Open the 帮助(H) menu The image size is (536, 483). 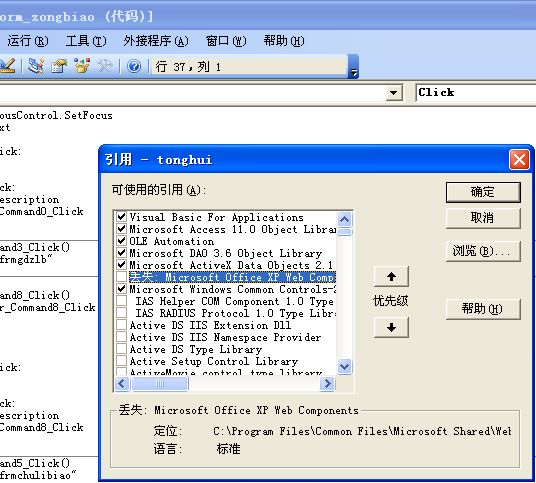point(284,41)
